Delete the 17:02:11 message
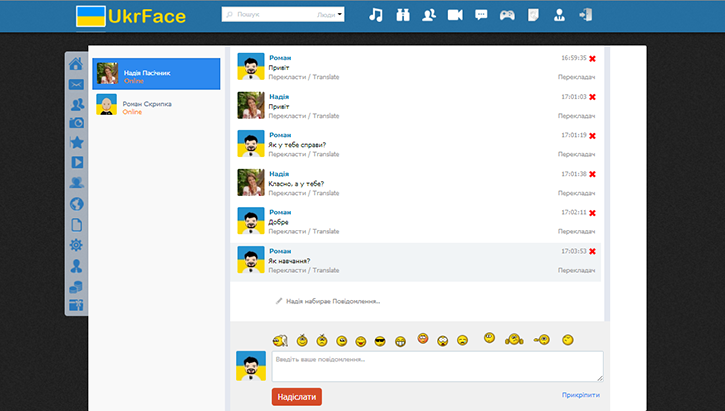The image size is (725, 411). coord(592,213)
